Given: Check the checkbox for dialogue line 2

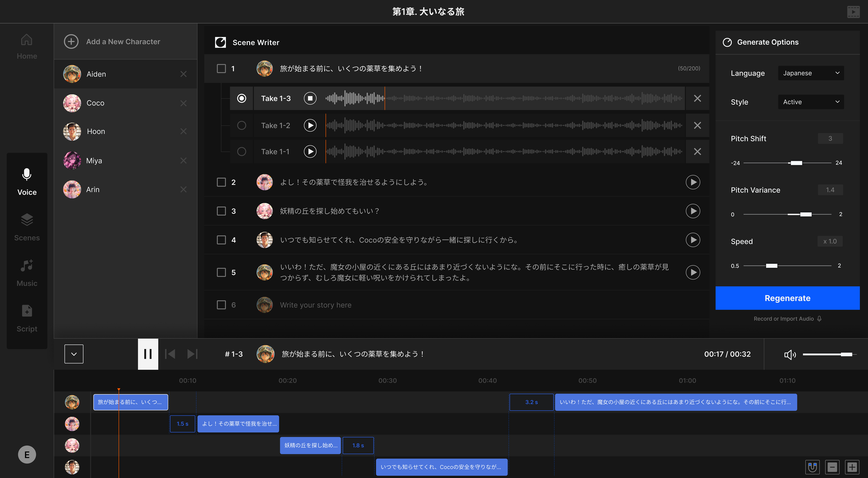Looking at the screenshot, I should (221, 182).
